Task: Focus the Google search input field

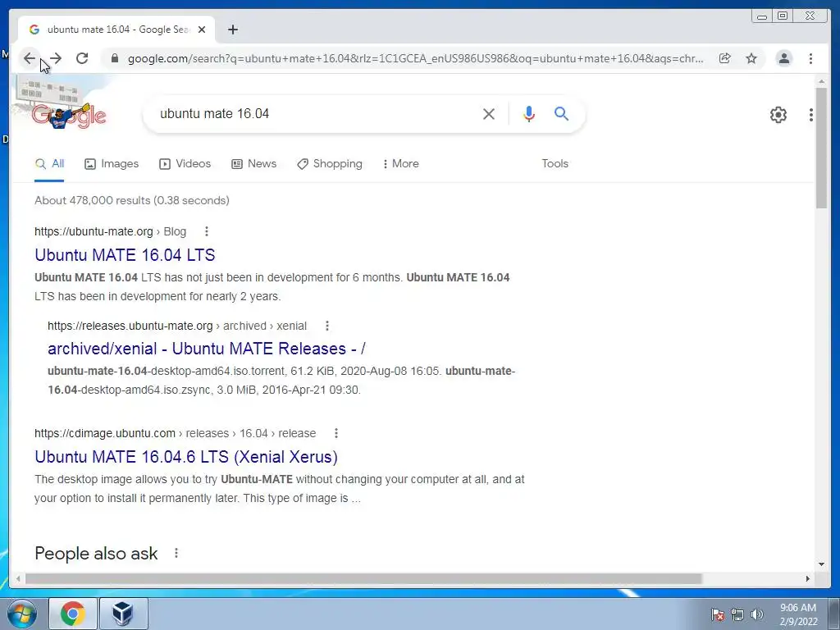Action: tap(316, 113)
